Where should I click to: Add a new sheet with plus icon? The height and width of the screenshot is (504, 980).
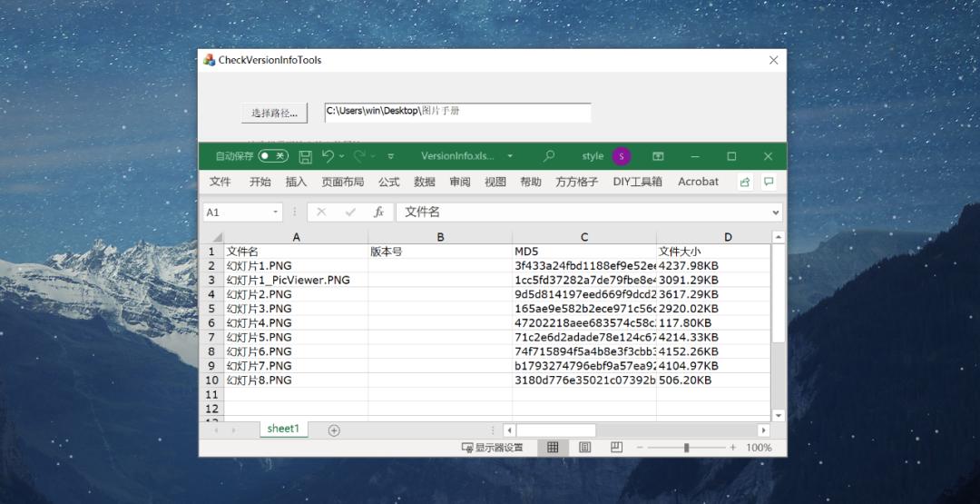[334, 430]
